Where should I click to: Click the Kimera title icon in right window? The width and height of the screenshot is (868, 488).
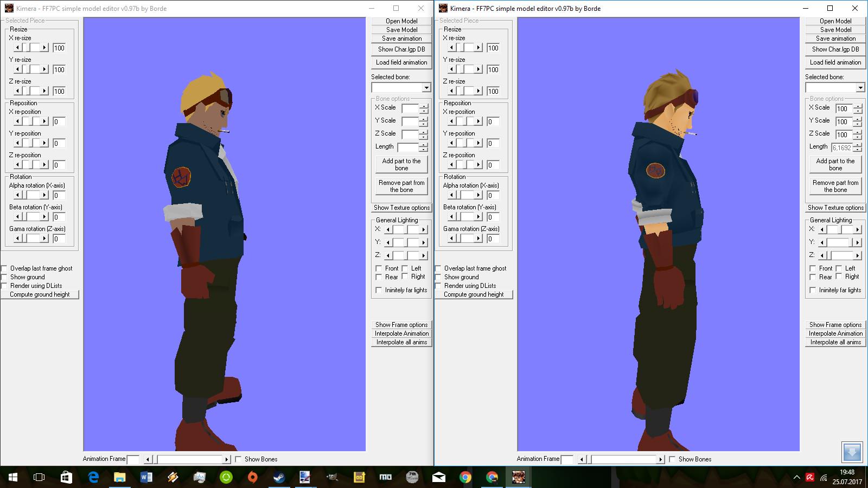click(443, 8)
